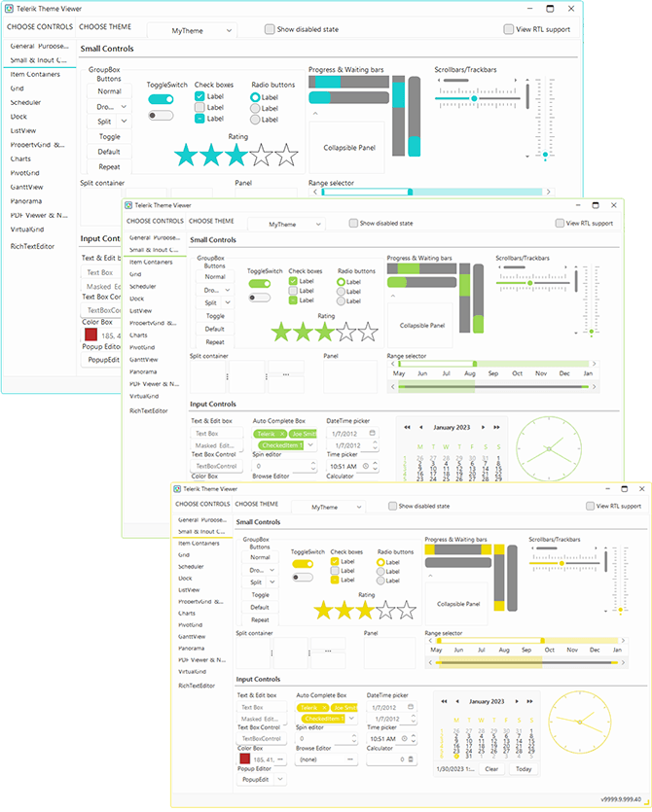Select PivotGrid in yellow window sidebar

coord(190,625)
